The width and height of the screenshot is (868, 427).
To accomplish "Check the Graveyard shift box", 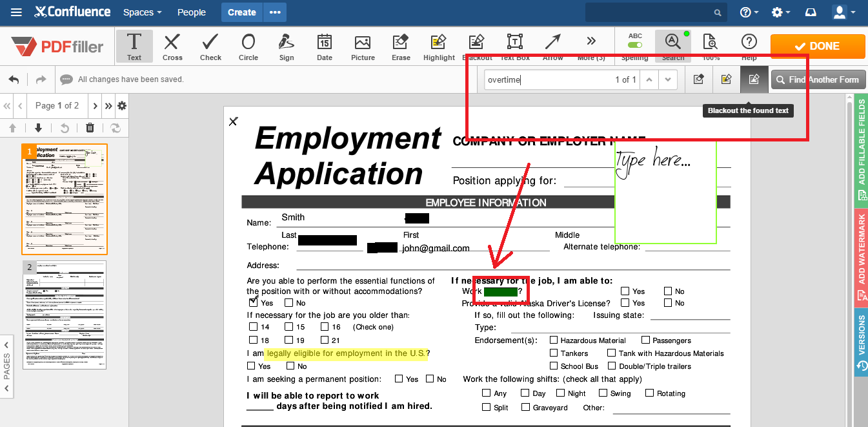I will [525, 407].
